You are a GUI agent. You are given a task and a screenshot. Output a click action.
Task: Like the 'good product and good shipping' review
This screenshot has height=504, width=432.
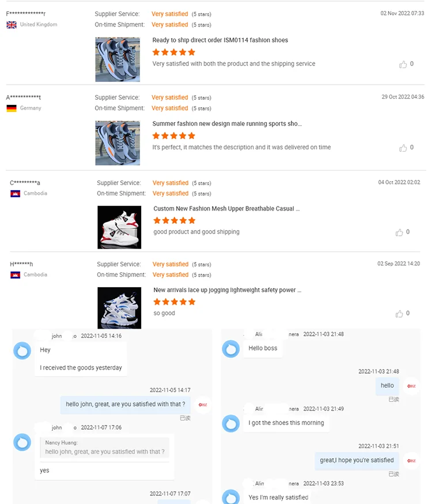tap(399, 232)
